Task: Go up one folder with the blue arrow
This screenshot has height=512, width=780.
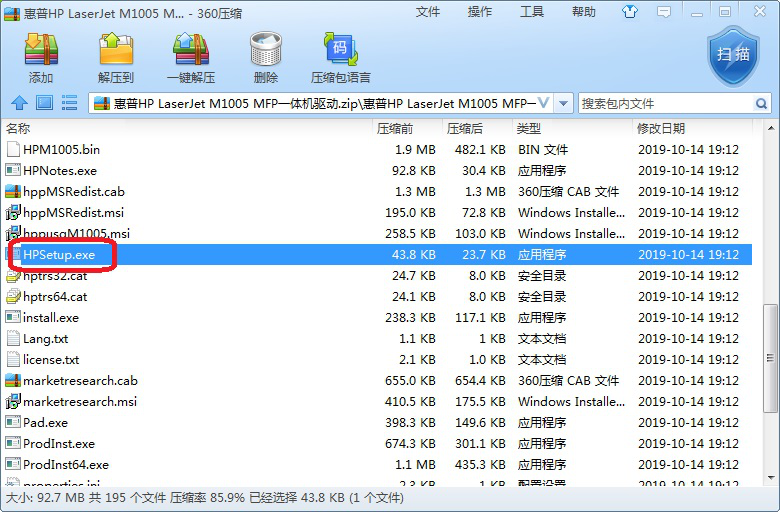Action: click(19, 103)
